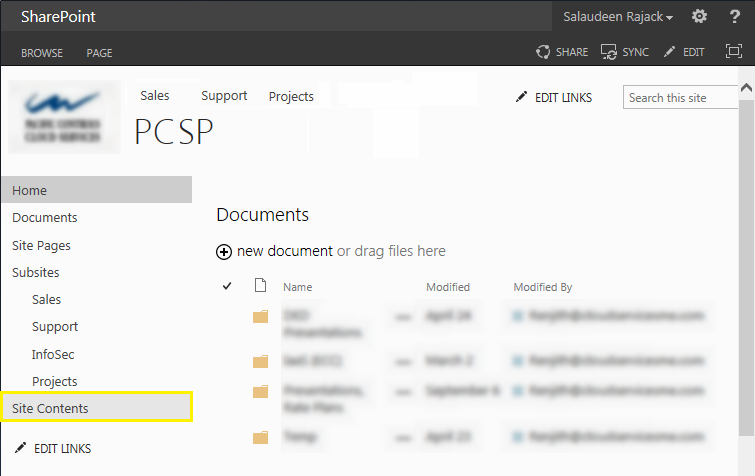Click the Projects top navigation link

point(291,97)
